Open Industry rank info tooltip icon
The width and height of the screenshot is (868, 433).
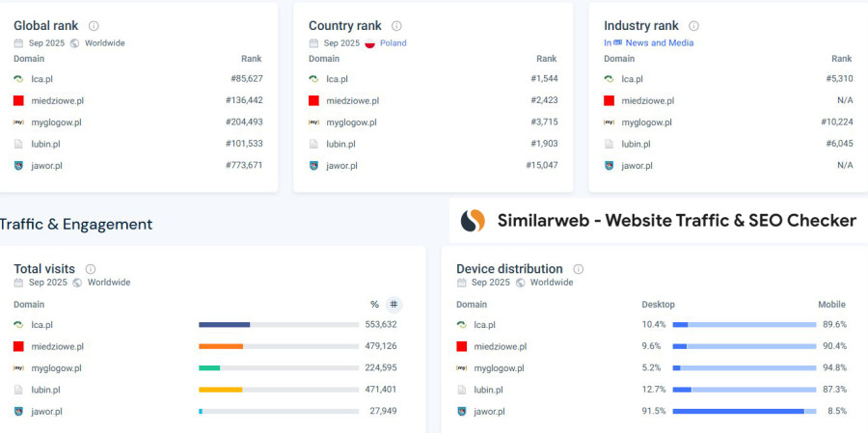tap(693, 26)
